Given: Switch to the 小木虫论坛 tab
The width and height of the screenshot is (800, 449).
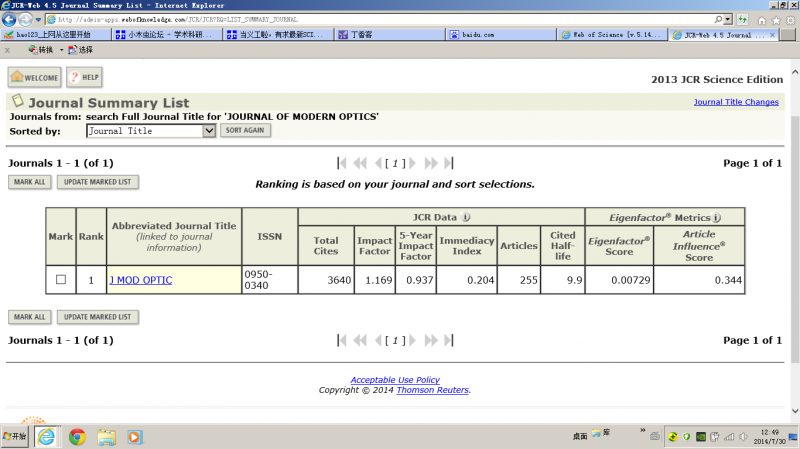Looking at the screenshot, I should pos(167,35).
